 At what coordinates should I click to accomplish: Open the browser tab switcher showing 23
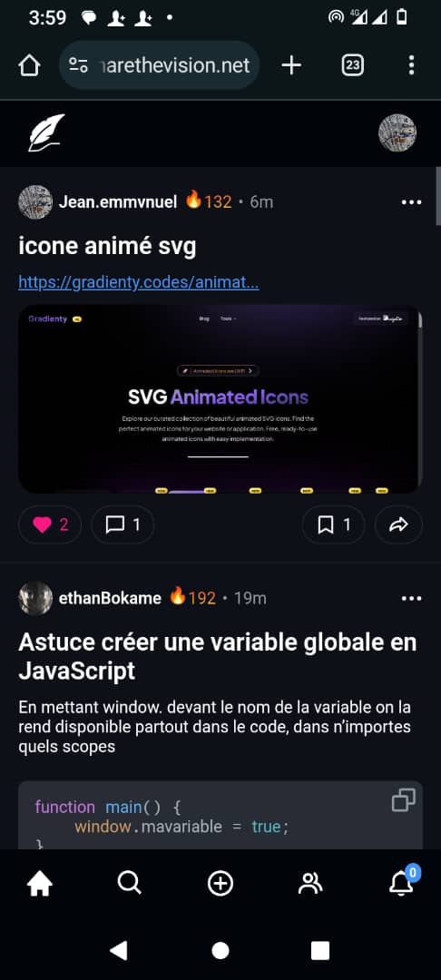coord(353,65)
